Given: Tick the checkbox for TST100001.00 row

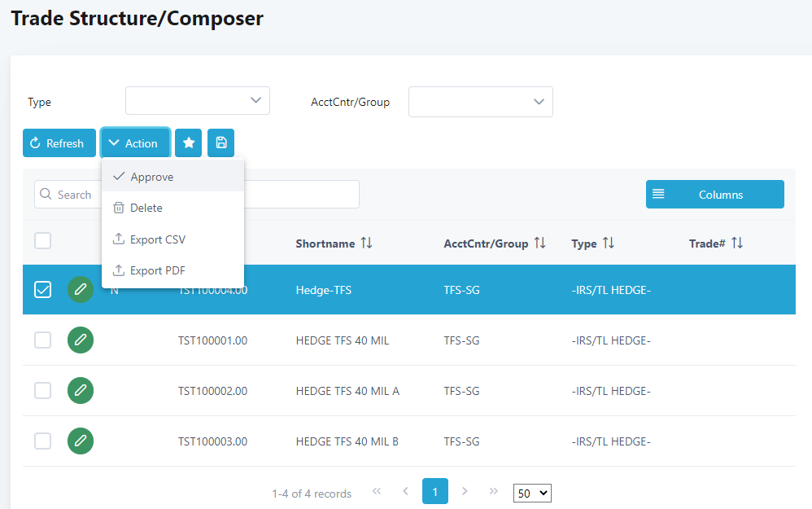Looking at the screenshot, I should point(43,340).
